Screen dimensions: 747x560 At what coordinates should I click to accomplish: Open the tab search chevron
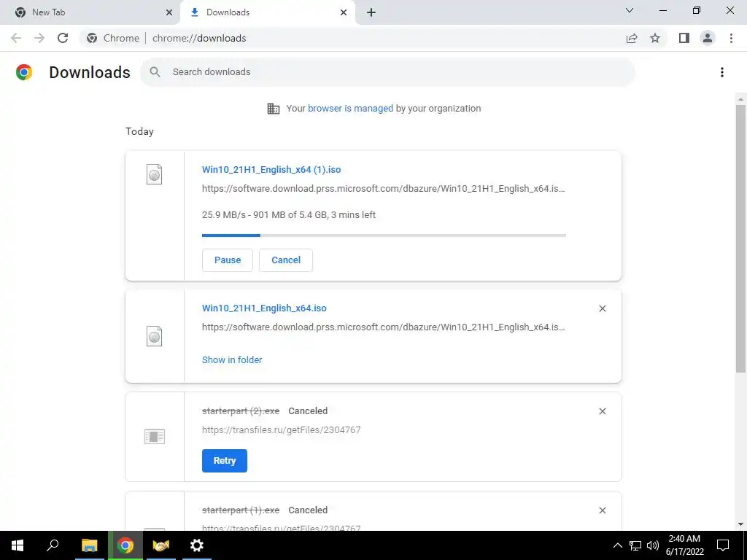[x=630, y=10]
